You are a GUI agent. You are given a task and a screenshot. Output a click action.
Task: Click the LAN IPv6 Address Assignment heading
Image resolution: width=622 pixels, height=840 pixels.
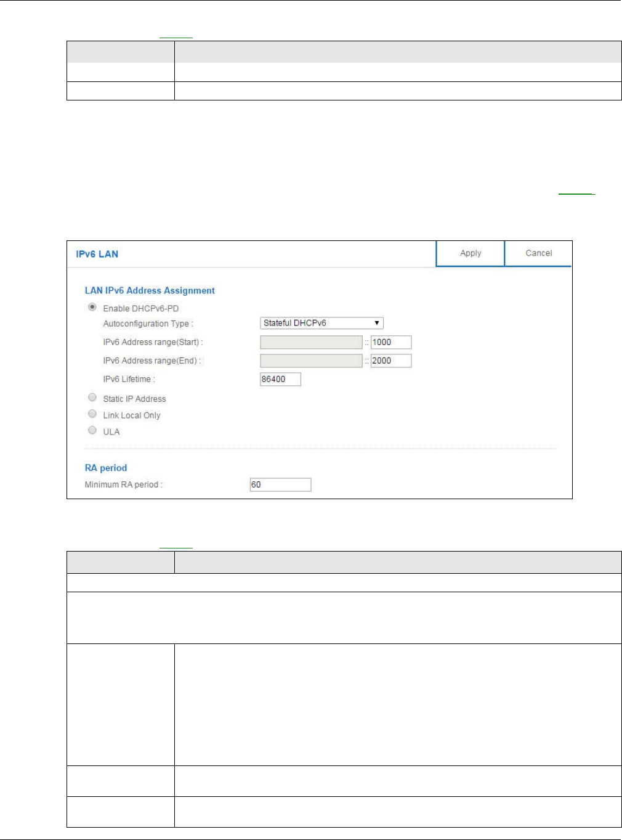tap(150, 290)
